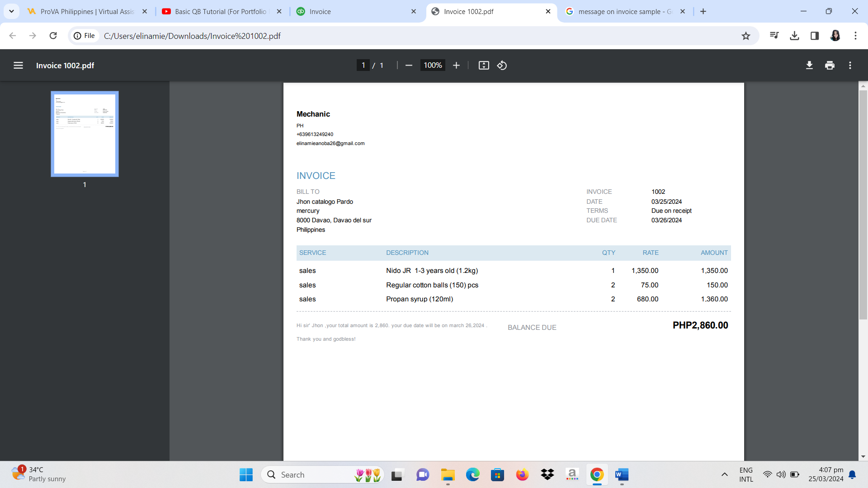Zoom in with the plus icon
The height and width of the screenshot is (488, 868).
tap(456, 66)
